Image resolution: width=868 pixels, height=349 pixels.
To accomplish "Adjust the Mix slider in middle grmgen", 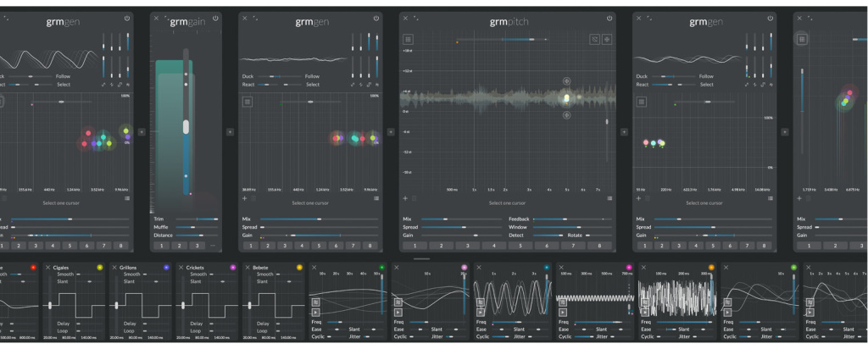I will 320,219.
